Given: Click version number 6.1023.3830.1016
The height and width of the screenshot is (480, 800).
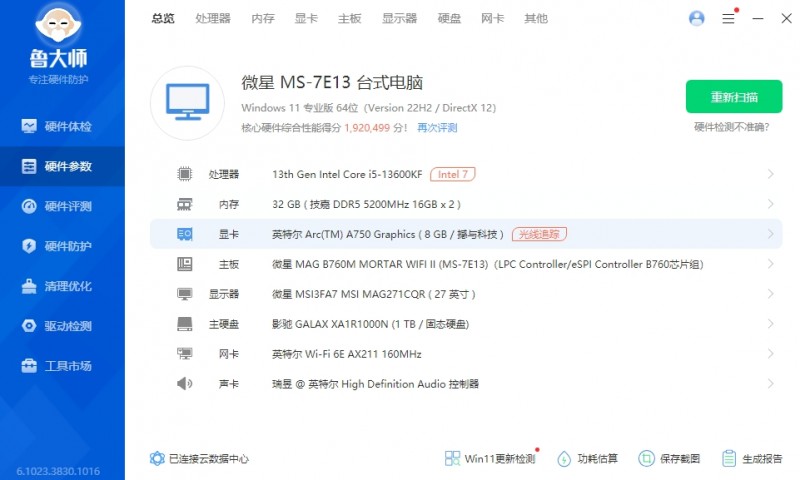Looking at the screenshot, I should pos(58,471).
